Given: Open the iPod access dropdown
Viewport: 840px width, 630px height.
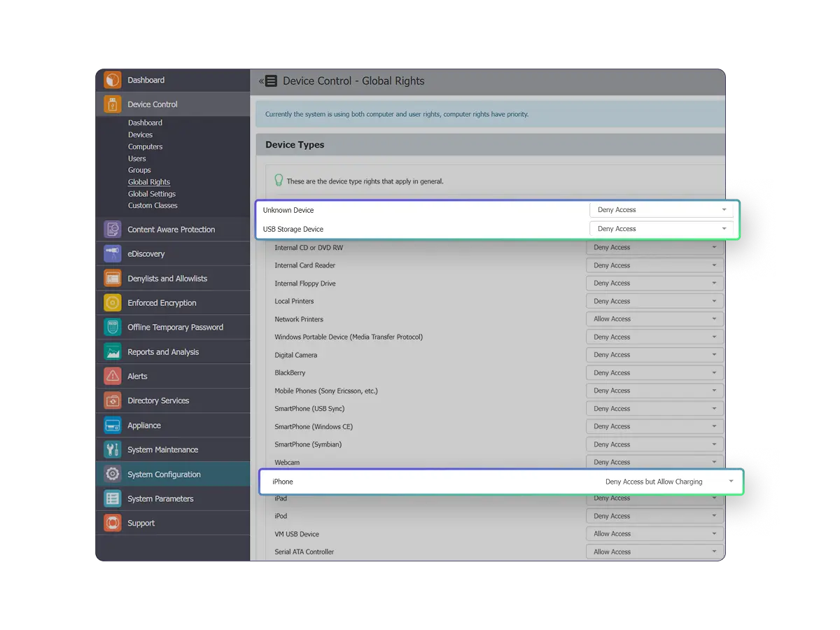Looking at the screenshot, I should click(654, 516).
